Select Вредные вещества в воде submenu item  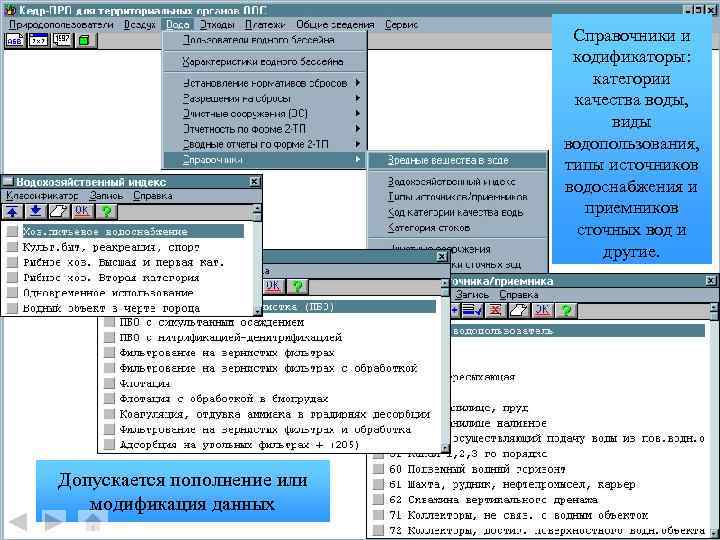click(458, 160)
